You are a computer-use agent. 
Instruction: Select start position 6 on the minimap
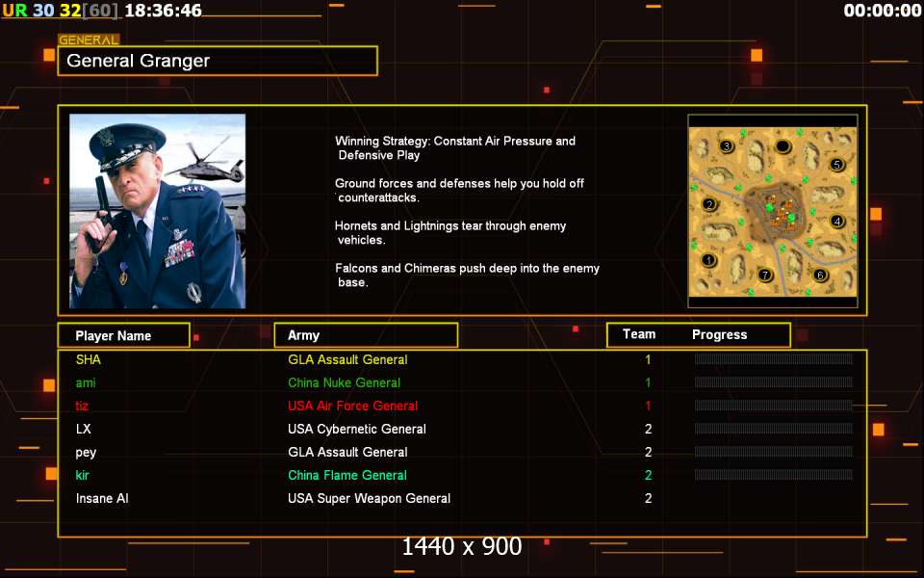[820, 275]
